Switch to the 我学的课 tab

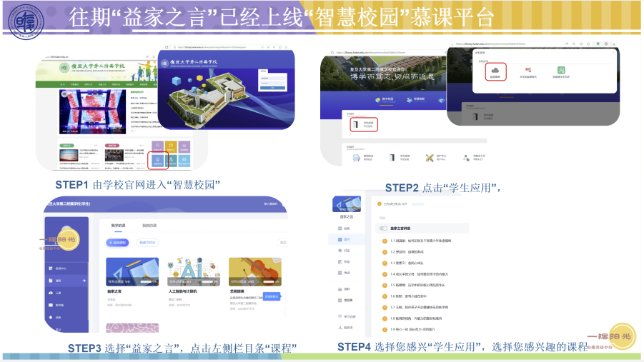click(x=117, y=226)
